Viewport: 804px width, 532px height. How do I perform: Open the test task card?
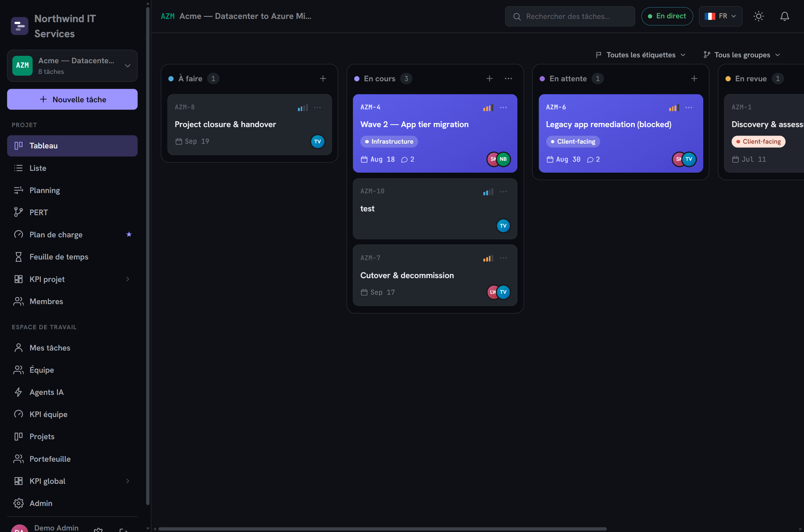pyautogui.click(x=435, y=209)
